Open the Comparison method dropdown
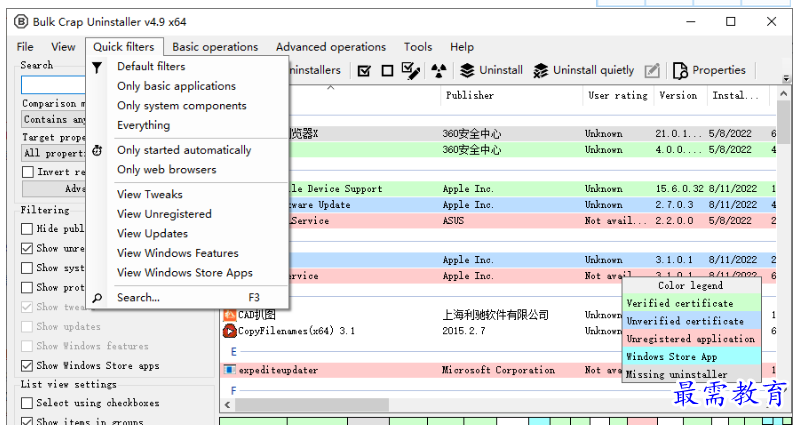Viewport: 795px width, 425px height. [x=52, y=120]
